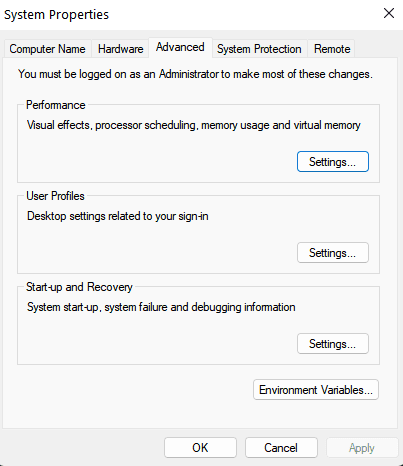Go to the System Protection tab
This screenshot has height=466, width=403.
tap(259, 49)
